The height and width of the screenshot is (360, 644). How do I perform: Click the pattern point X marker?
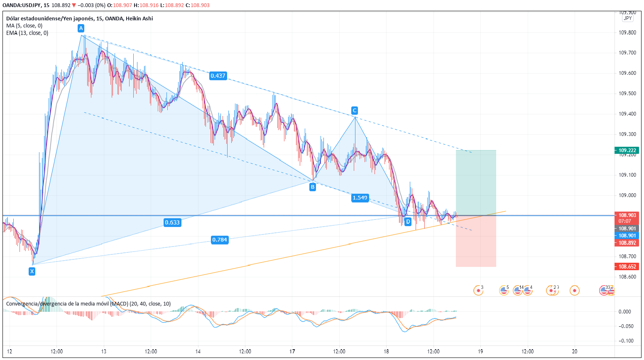point(32,271)
